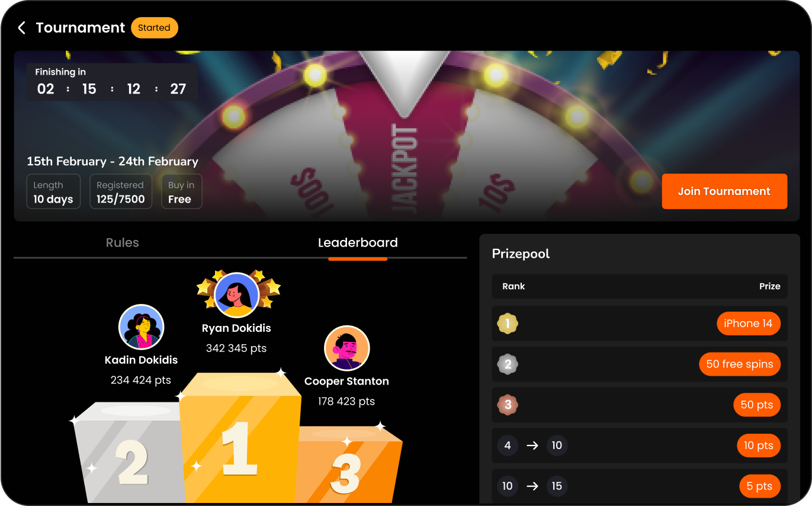Click the Join Tournament button
The height and width of the screenshot is (506, 812).
pyautogui.click(x=724, y=191)
